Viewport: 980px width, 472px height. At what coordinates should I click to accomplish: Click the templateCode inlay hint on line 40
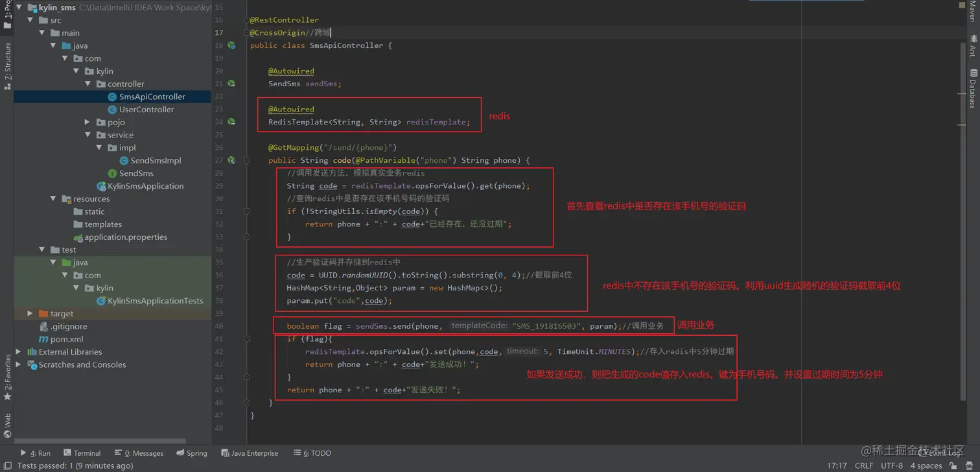478,325
